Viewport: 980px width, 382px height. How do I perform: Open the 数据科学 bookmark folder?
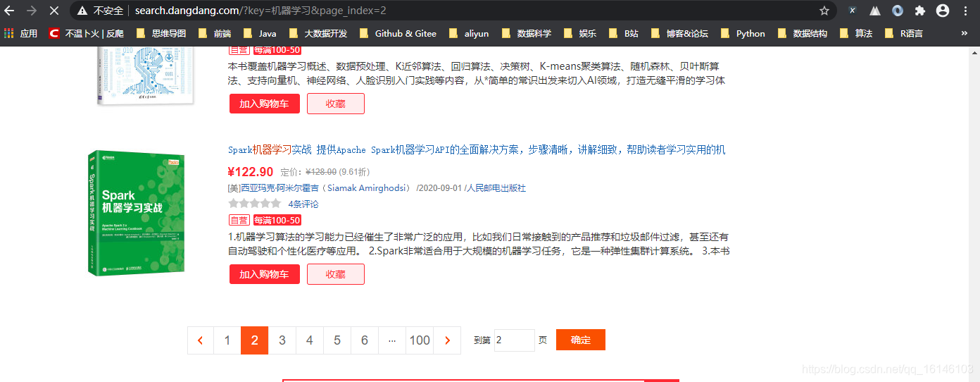[x=526, y=33]
